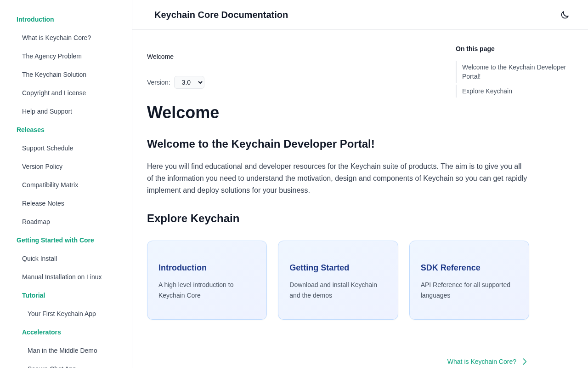The image size is (588, 368).
Task: Open the SDK Reference card
Action: tap(469, 280)
